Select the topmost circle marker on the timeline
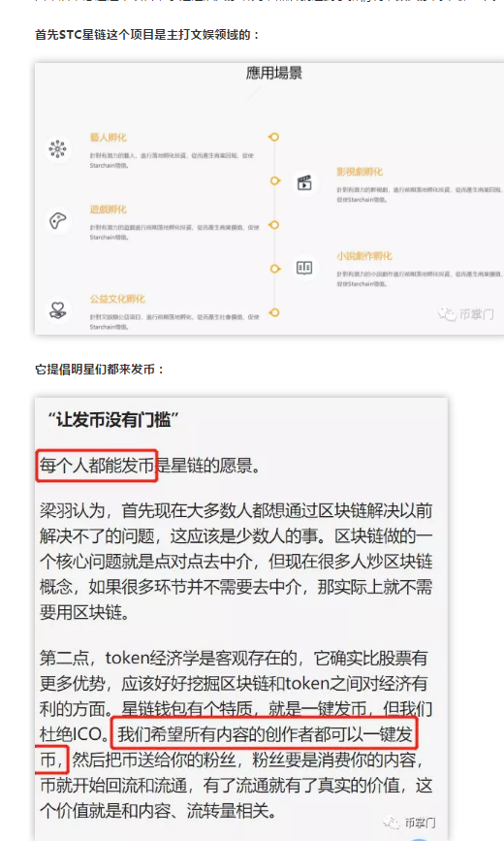Viewport: 504px width, 841px height. (x=274, y=138)
